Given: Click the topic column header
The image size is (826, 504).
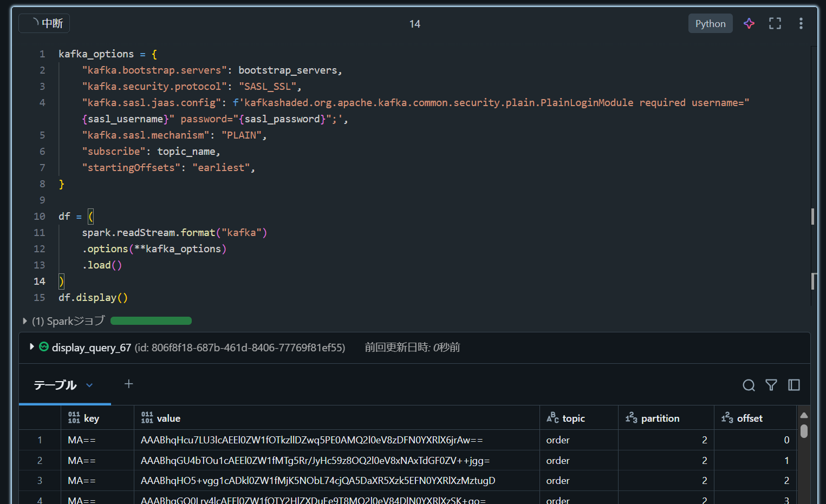Looking at the screenshot, I should click(578, 418).
